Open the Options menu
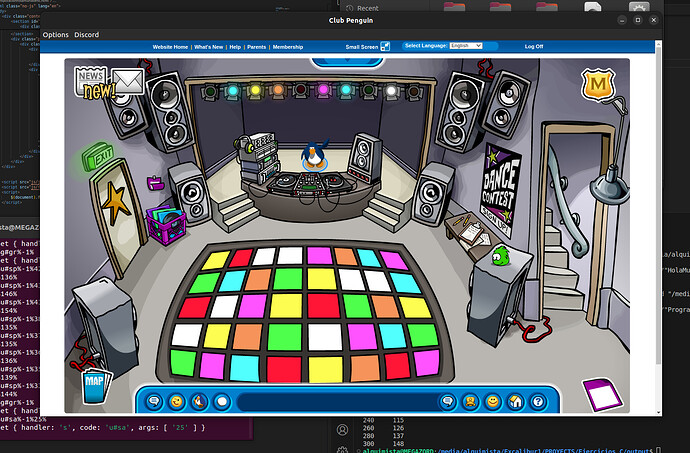The width and height of the screenshot is (690, 453). pos(55,35)
